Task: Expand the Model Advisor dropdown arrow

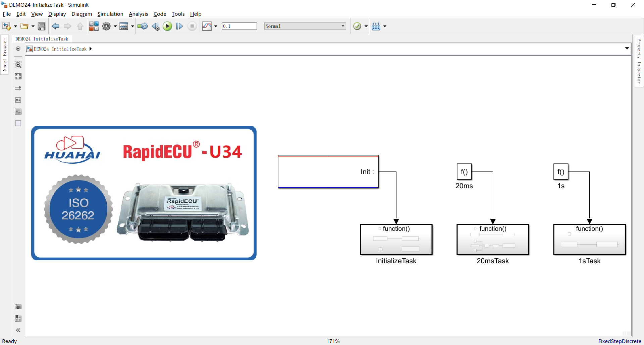Action: pyautogui.click(x=366, y=26)
